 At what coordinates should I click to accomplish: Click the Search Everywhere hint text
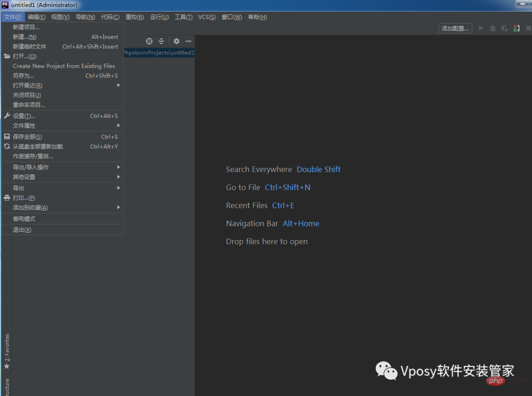(259, 170)
